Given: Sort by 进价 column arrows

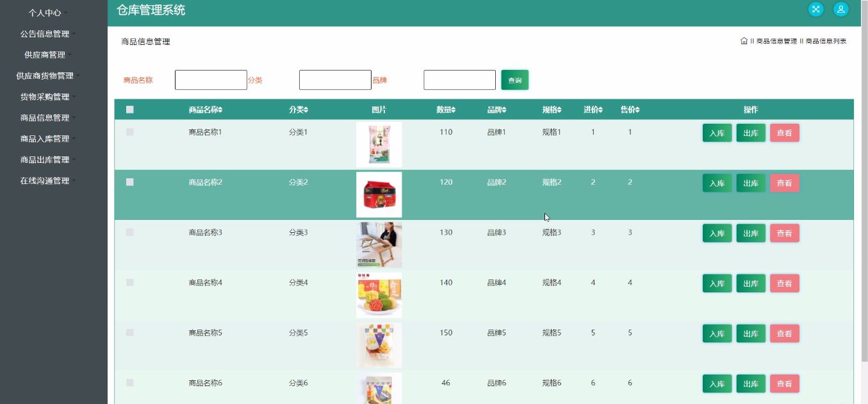Looking at the screenshot, I should (600, 110).
